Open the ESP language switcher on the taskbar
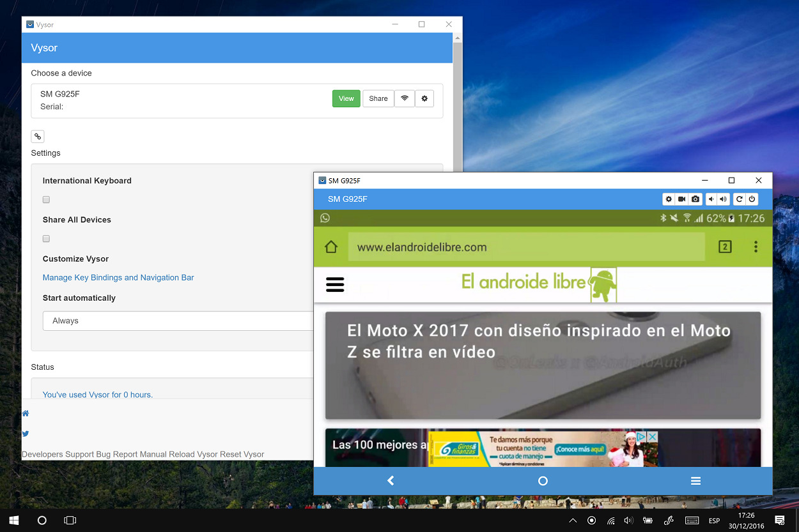The width and height of the screenshot is (799, 532). click(714, 521)
